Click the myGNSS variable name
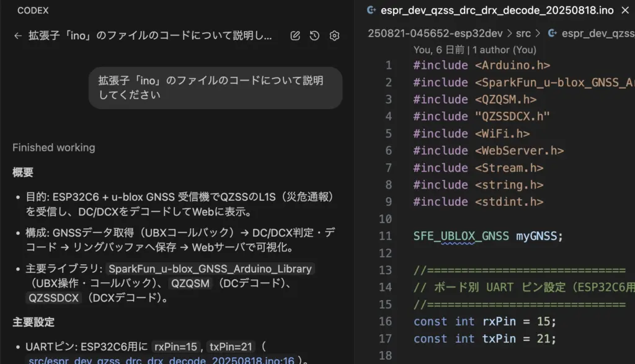 click(536, 236)
